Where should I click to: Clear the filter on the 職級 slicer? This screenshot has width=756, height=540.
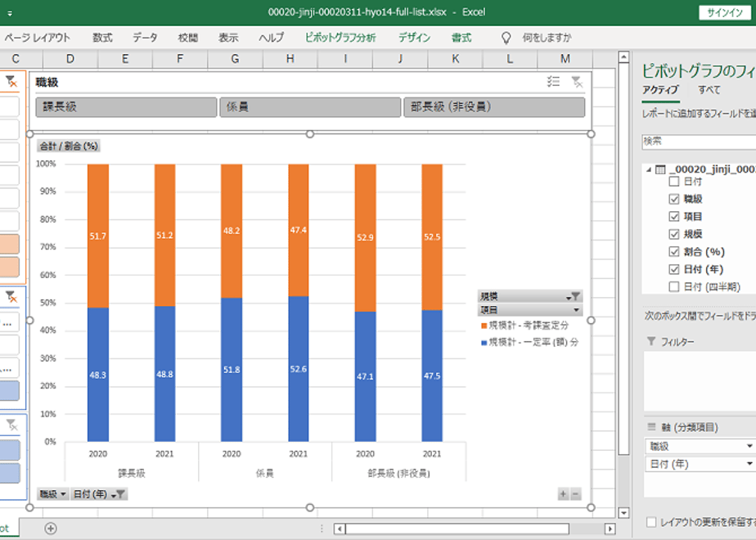tap(577, 82)
